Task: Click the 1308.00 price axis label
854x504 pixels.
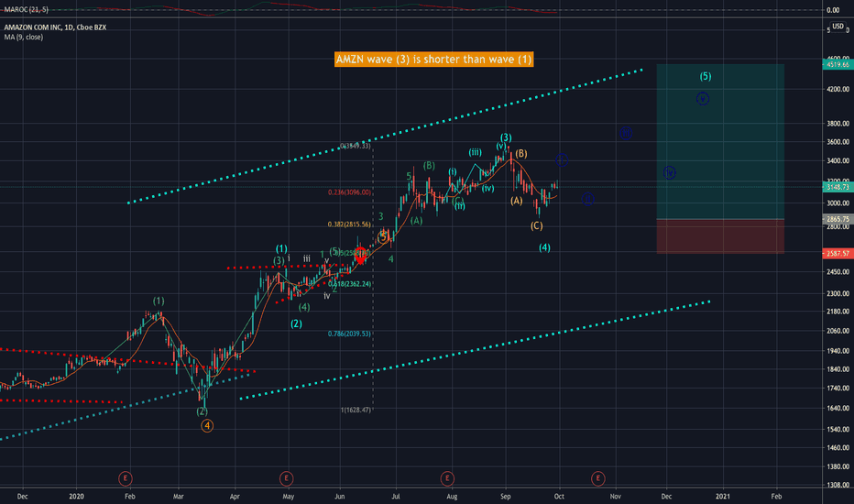Action: tap(838, 485)
